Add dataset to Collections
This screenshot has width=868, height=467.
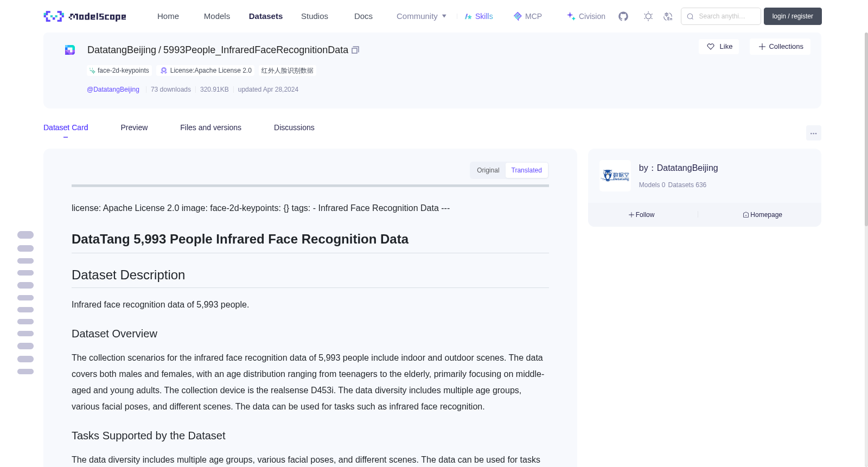(x=780, y=47)
